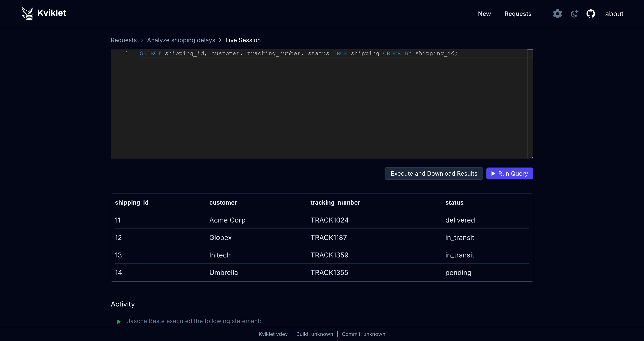The height and width of the screenshot is (341, 644).
Task: Click Live Session breadcrumb text
Action: (x=243, y=40)
